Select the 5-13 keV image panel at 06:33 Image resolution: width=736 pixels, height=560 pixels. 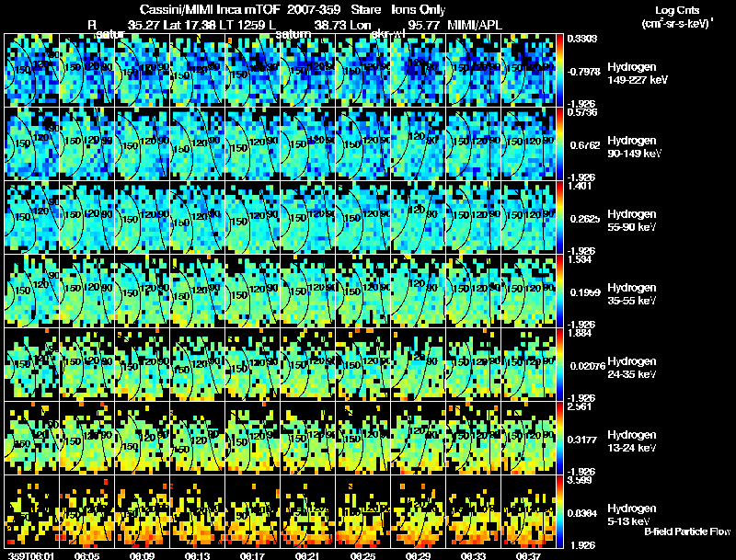[x=474, y=512]
